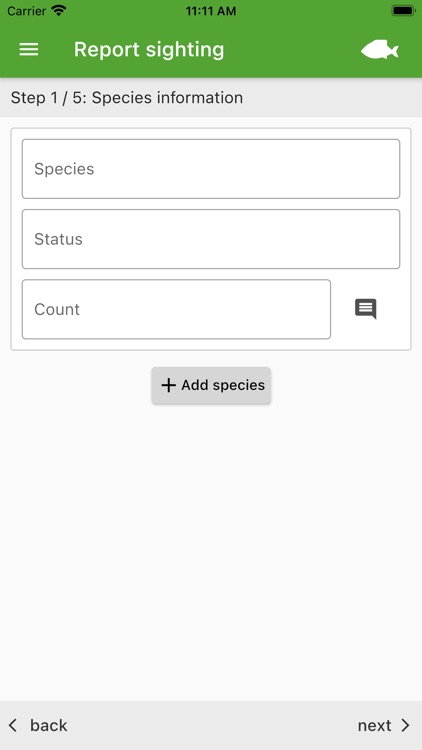The image size is (422, 750).
Task: Click the Step 1 / 5 Species information header
Action: (x=127, y=98)
